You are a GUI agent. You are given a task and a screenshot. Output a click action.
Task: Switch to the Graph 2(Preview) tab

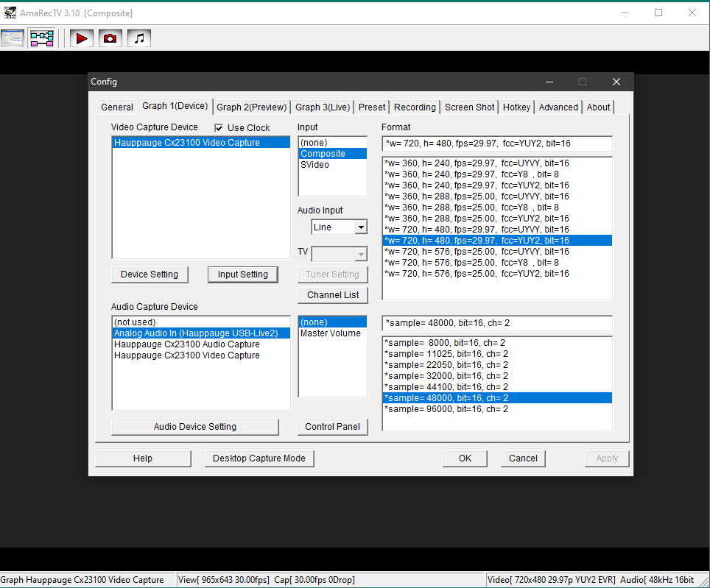[252, 107]
